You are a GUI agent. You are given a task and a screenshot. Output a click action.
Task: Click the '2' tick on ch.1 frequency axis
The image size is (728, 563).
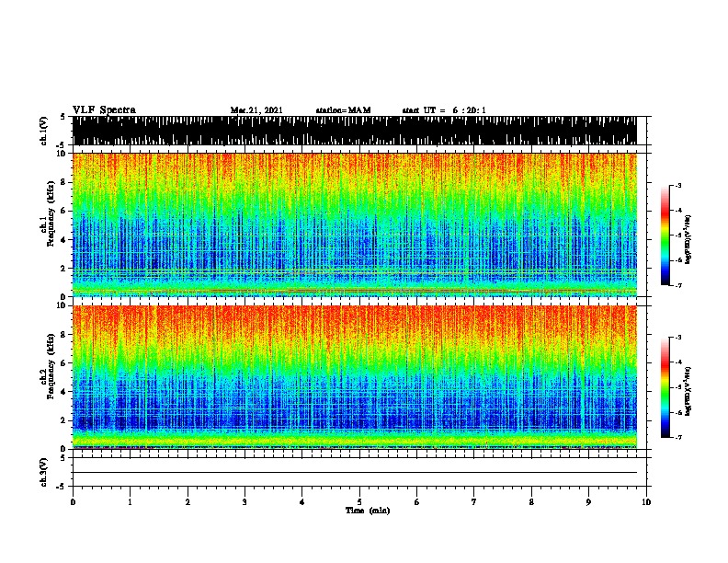[65, 268]
